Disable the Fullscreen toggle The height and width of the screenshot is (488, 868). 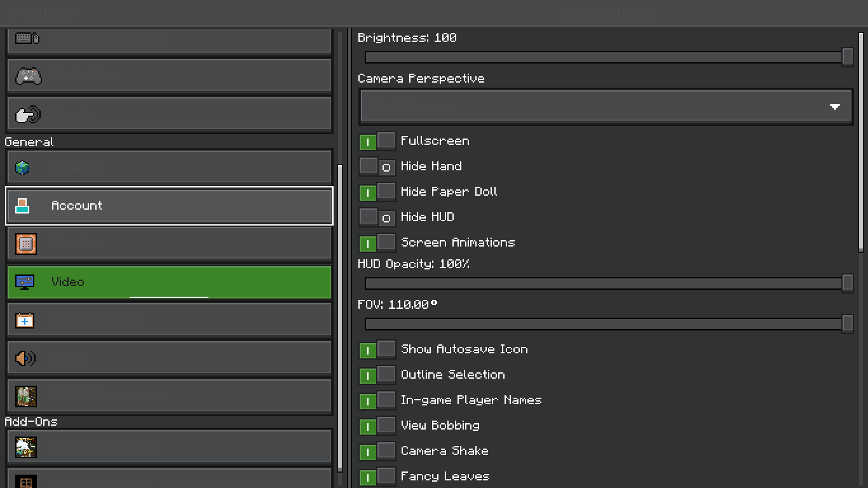click(x=377, y=141)
